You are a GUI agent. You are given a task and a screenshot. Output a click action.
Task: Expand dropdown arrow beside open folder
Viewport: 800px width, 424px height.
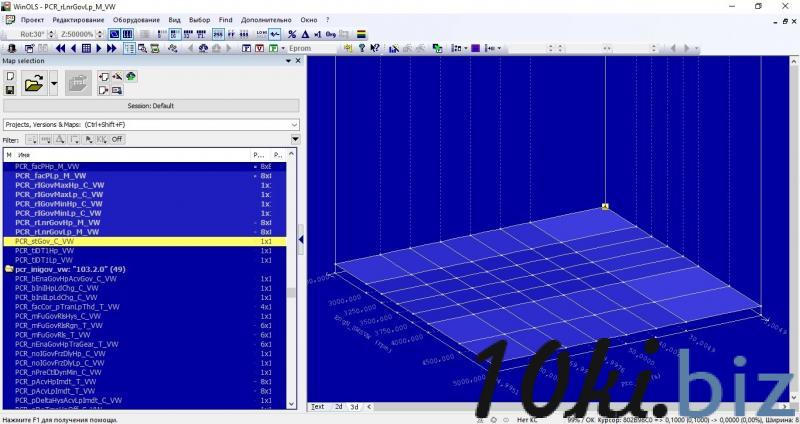tap(54, 84)
